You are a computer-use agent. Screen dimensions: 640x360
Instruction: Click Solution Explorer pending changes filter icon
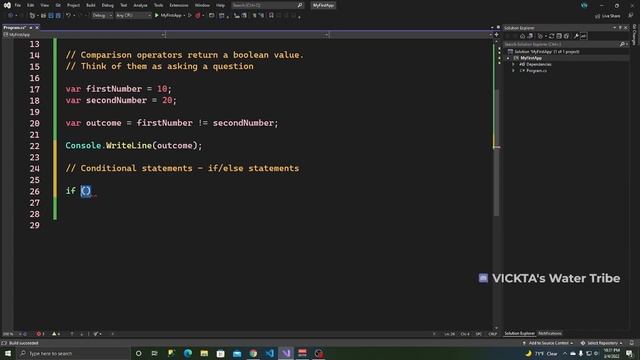point(540,36)
